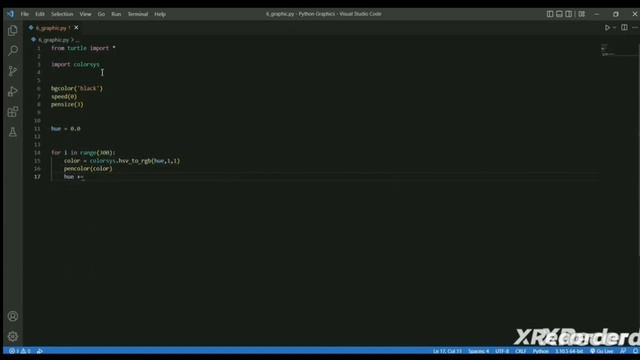640x360 pixels.
Task: Open the Explorer view in activity bar
Action: coord(13,31)
